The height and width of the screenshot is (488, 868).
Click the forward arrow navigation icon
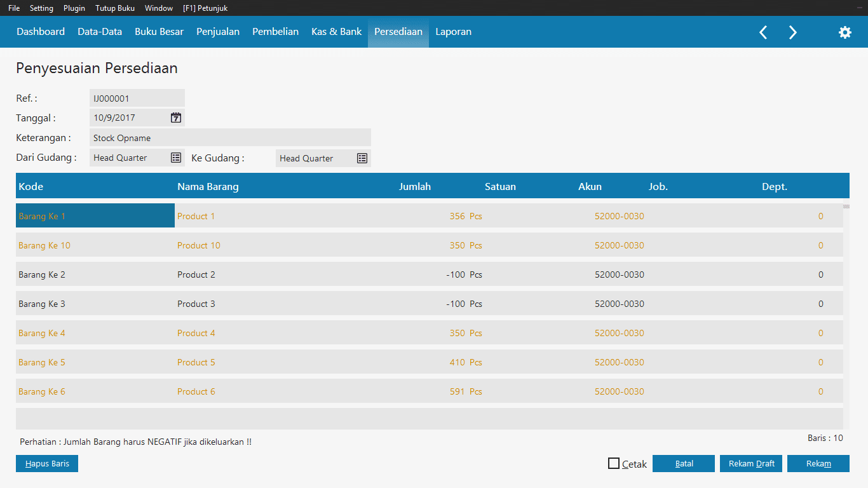[792, 32]
